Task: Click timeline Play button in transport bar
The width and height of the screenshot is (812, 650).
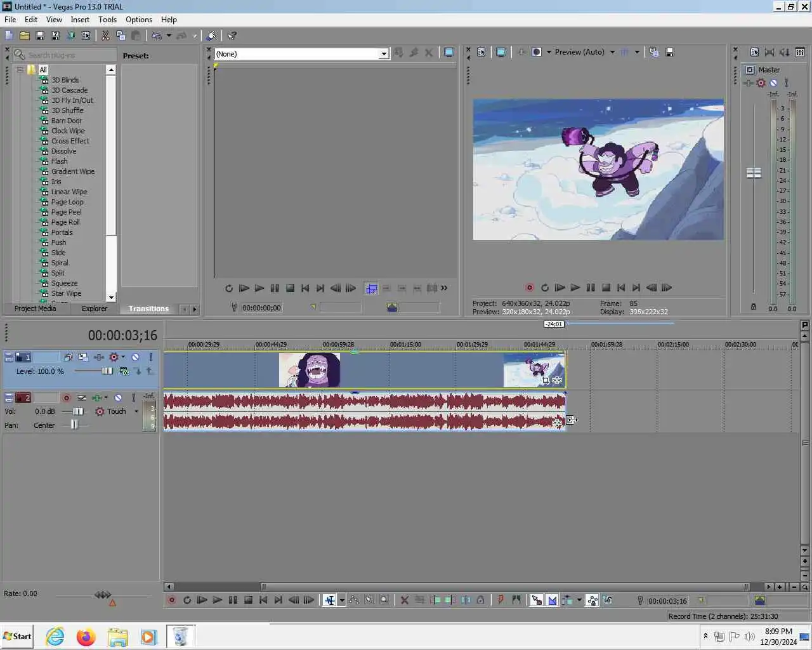Action: tap(218, 600)
